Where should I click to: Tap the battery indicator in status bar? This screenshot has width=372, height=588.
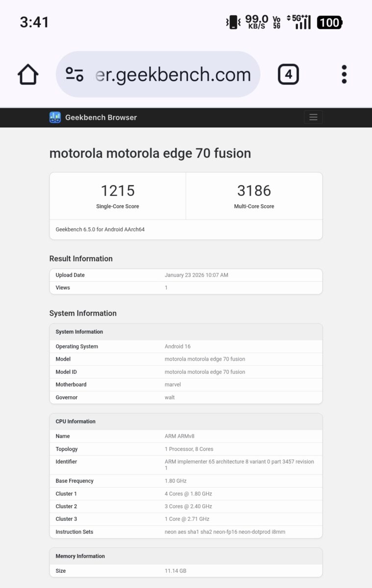329,23
